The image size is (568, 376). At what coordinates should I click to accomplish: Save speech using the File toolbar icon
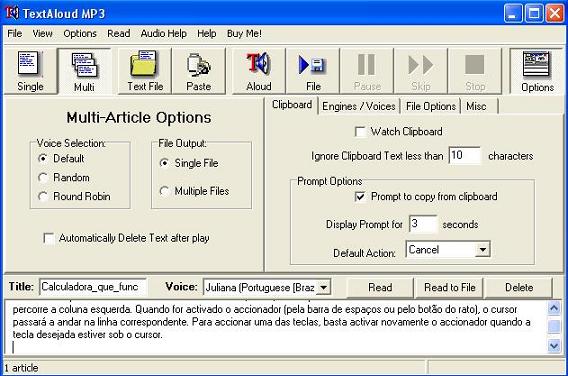point(313,71)
